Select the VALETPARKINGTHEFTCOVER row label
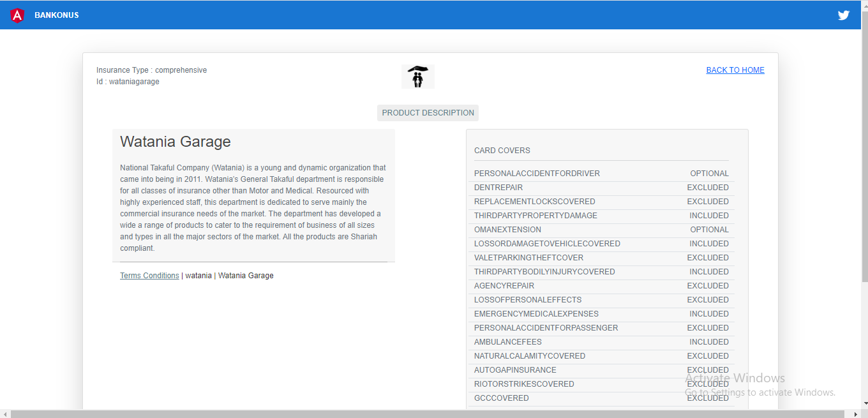The image size is (868, 418). [x=528, y=258]
